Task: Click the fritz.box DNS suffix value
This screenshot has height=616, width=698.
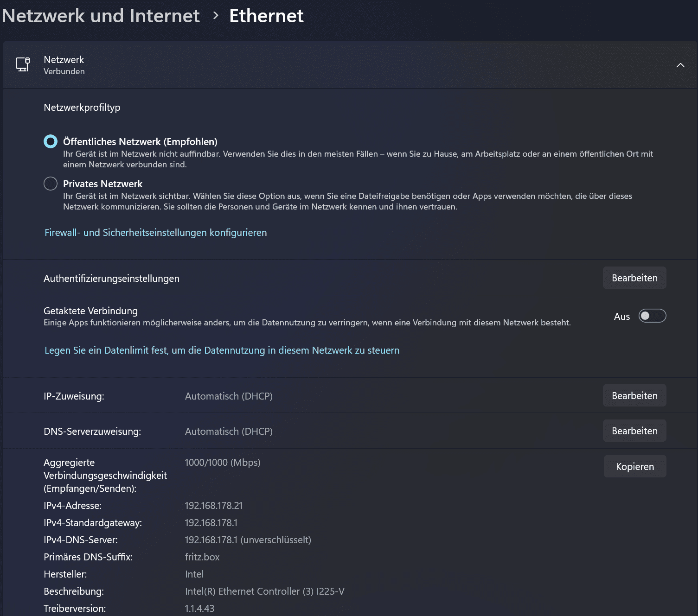Action: coord(202,557)
